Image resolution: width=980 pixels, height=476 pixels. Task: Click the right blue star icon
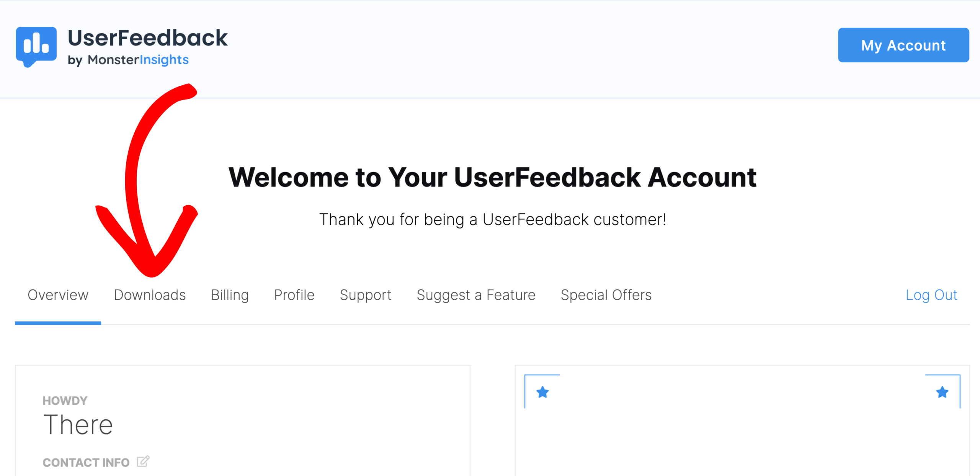(942, 392)
